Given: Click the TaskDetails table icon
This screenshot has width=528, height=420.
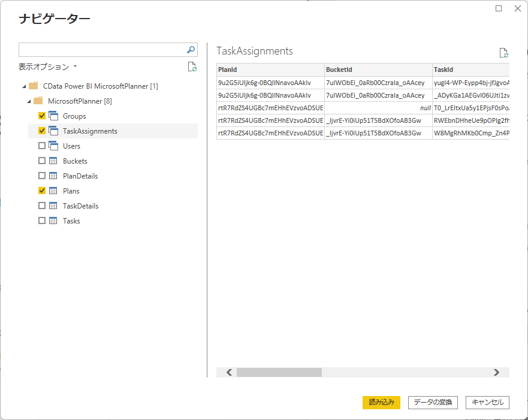Looking at the screenshot, I should click(53, 206).
